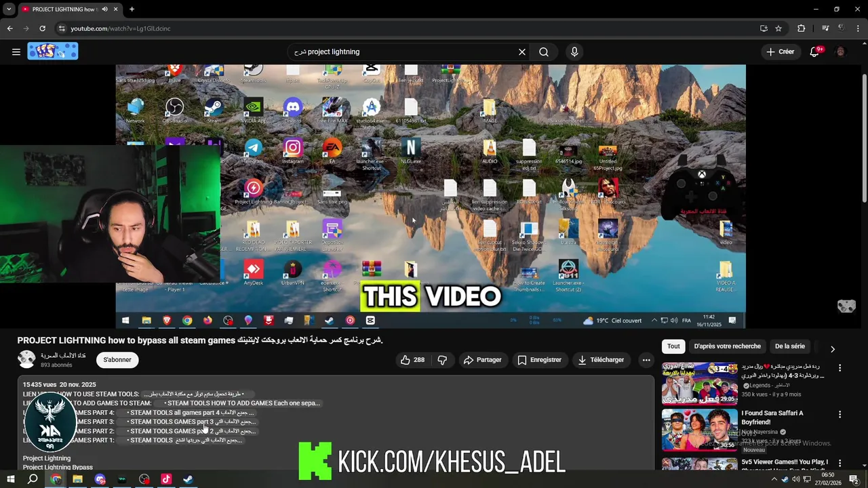The height and width of the screenshot is (488, 868).
Task: Click "15435 vues 20 nov. 2025" text
Action: (x=59, y=384)
